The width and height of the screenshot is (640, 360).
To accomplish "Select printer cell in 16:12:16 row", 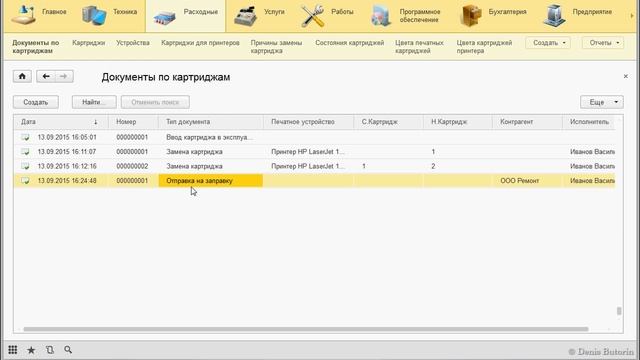I will click(309, 166).
